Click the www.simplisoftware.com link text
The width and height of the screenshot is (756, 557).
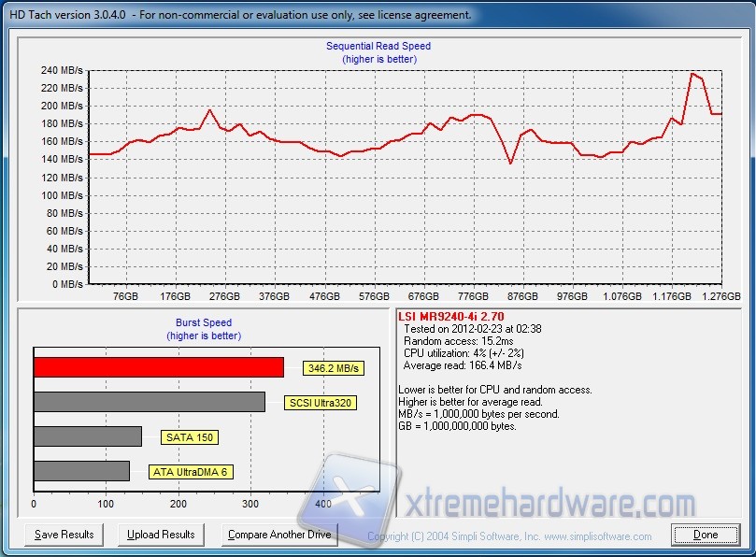pos(598,536)
